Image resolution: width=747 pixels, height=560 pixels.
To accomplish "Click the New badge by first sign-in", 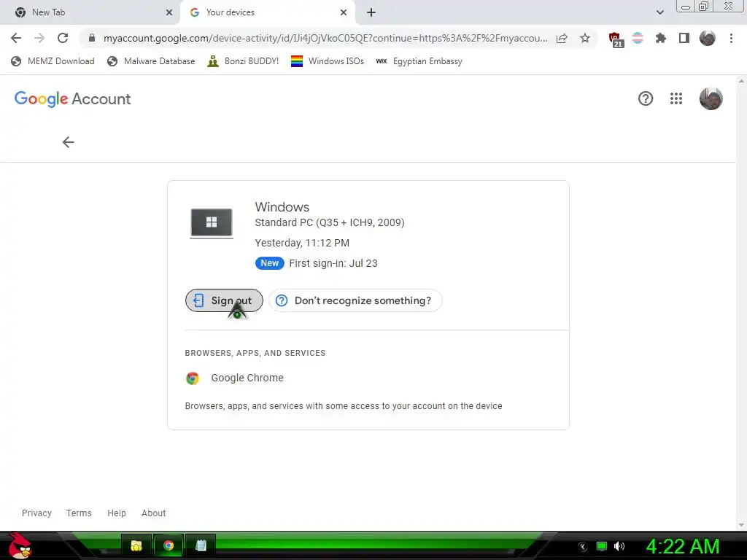I will coord(270,263).
